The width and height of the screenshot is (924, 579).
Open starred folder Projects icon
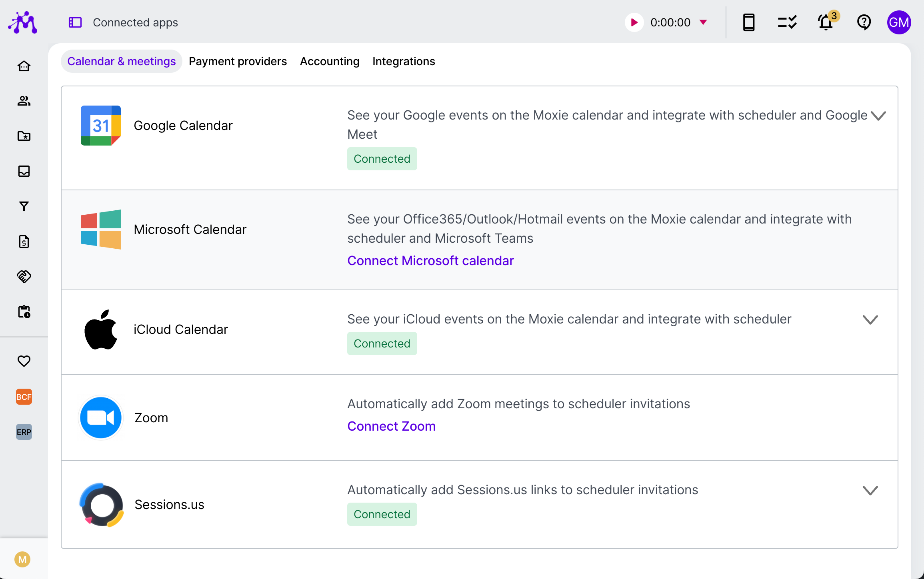[x=24, y=136]
